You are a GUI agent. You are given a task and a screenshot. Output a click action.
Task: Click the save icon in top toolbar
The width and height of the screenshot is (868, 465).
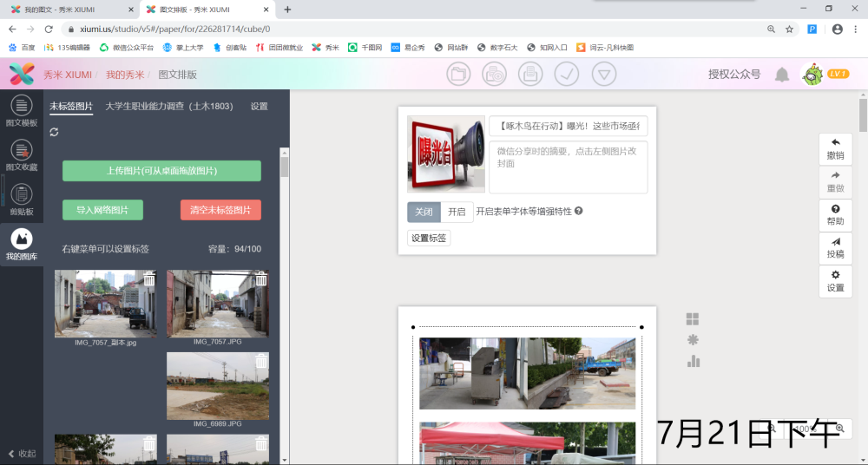(530, 75)
